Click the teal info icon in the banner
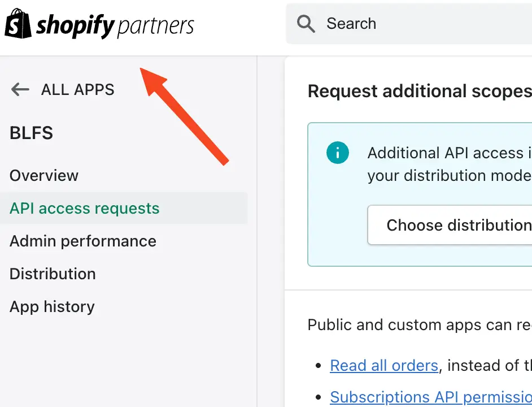The height and width of the screenshot is (407, 532). point(338,152)
